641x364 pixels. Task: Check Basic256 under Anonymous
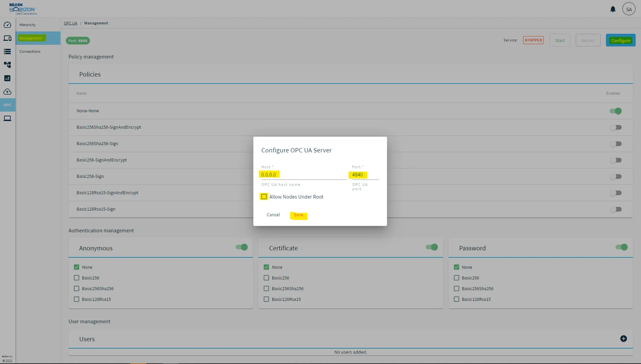pos(76,278)
